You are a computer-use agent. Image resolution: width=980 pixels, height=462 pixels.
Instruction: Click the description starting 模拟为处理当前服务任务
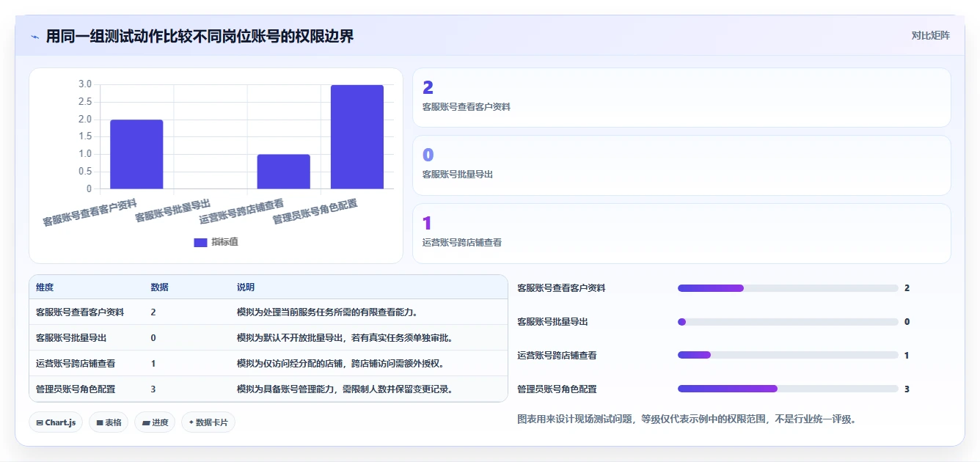point(327,312)
